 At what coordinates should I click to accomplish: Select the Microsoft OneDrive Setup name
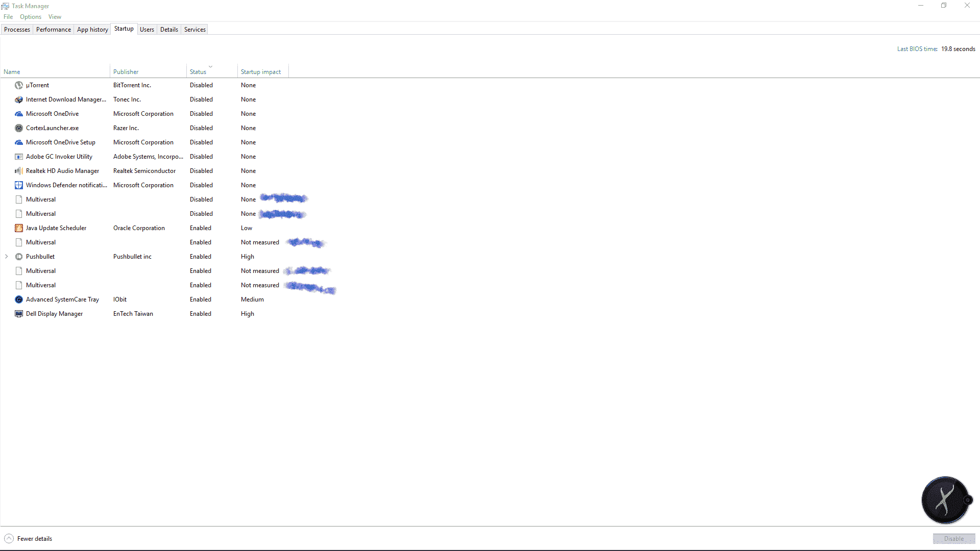tap(61, 142)
